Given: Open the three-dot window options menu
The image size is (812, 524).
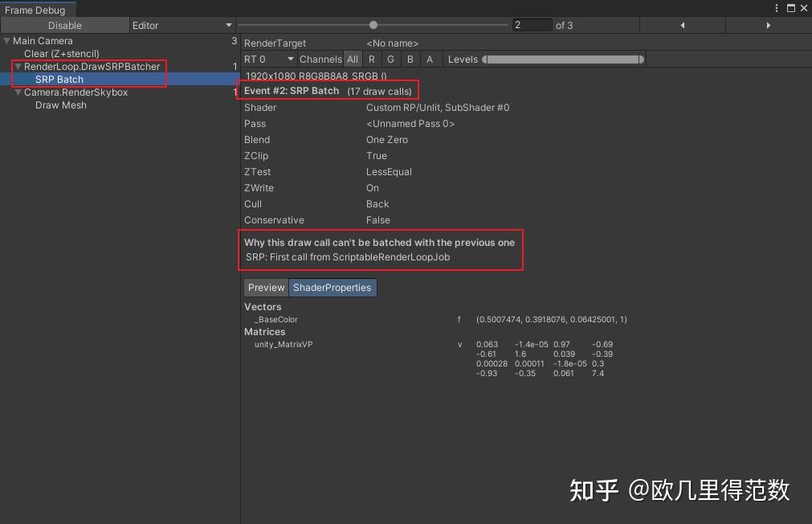Looking at the screenshot, I should [775, 7].
